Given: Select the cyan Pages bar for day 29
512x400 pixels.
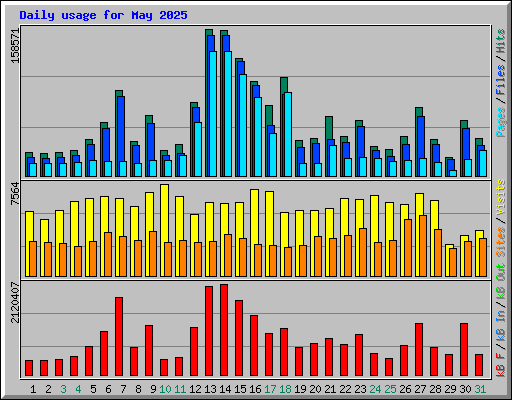Looking at the screenshot, I should [453, 173].
